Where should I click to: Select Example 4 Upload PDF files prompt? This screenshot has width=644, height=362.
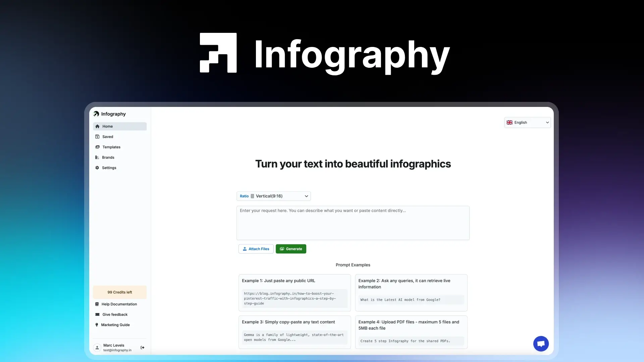pyautogui.click(x=411, y=332)
